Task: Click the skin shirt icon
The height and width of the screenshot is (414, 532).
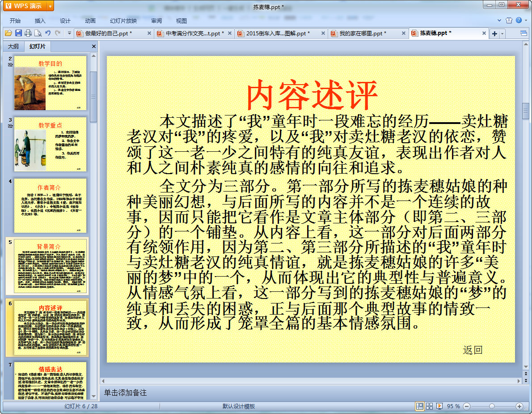Action: tap(509, 21)
